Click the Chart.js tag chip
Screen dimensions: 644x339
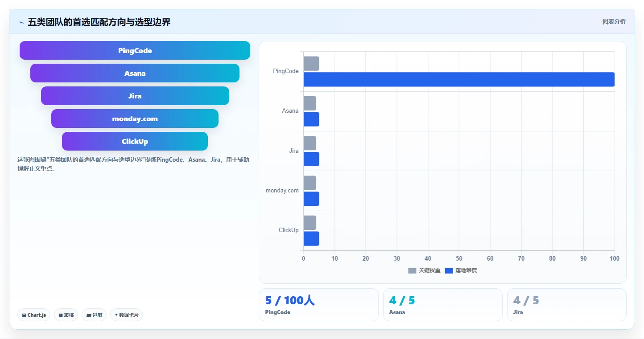[x=34, y=315]
